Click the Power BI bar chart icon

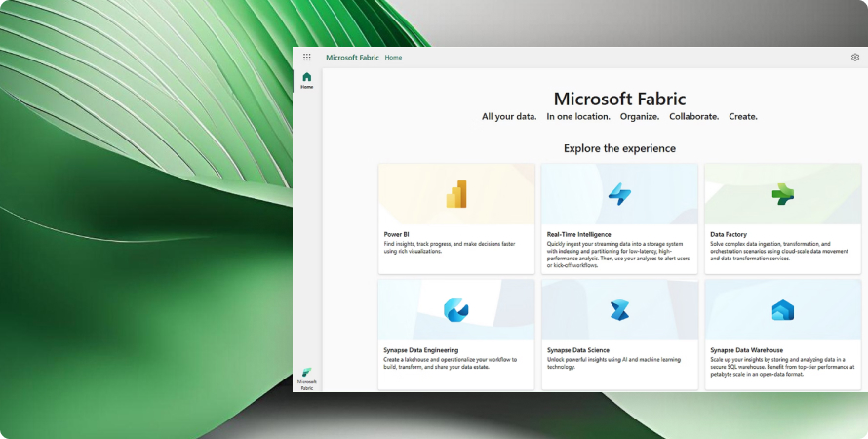pos(456,195)
